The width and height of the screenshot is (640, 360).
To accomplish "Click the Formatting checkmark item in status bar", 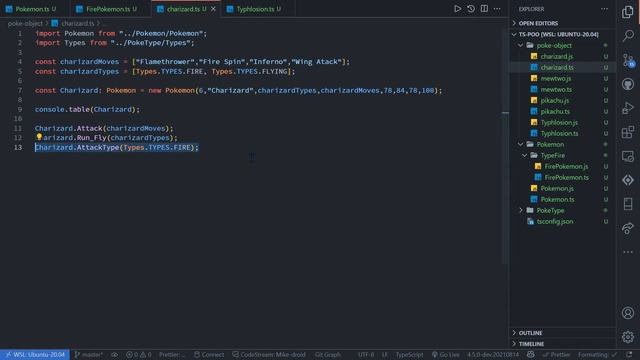I will [x=597, y=355].
